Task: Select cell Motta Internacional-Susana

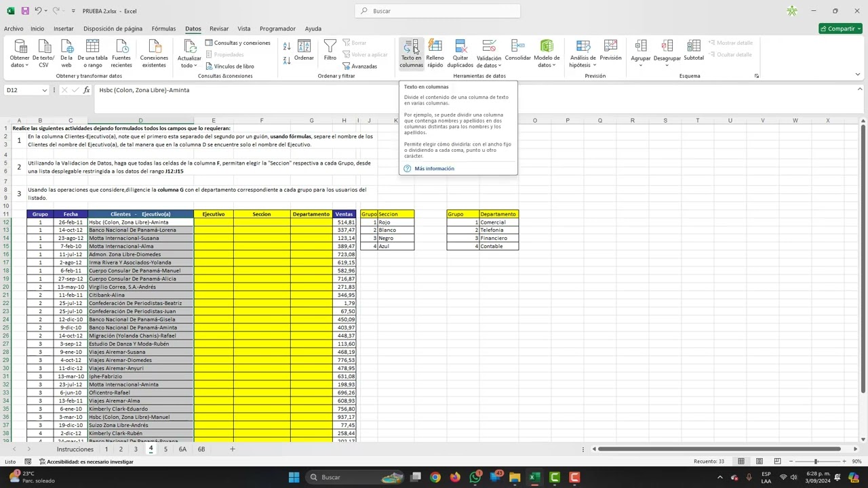Action: [140, 238]
